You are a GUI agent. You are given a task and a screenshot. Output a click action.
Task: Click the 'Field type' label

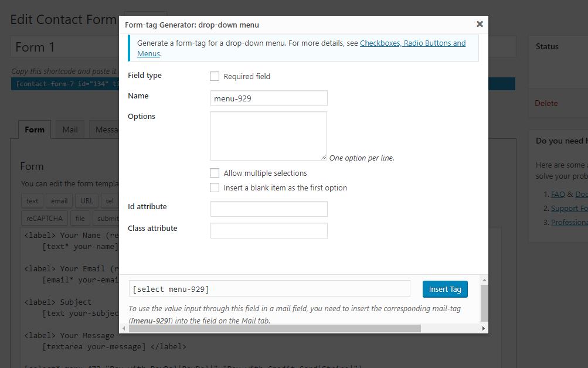pyautogui.click(x=145, y=76)
